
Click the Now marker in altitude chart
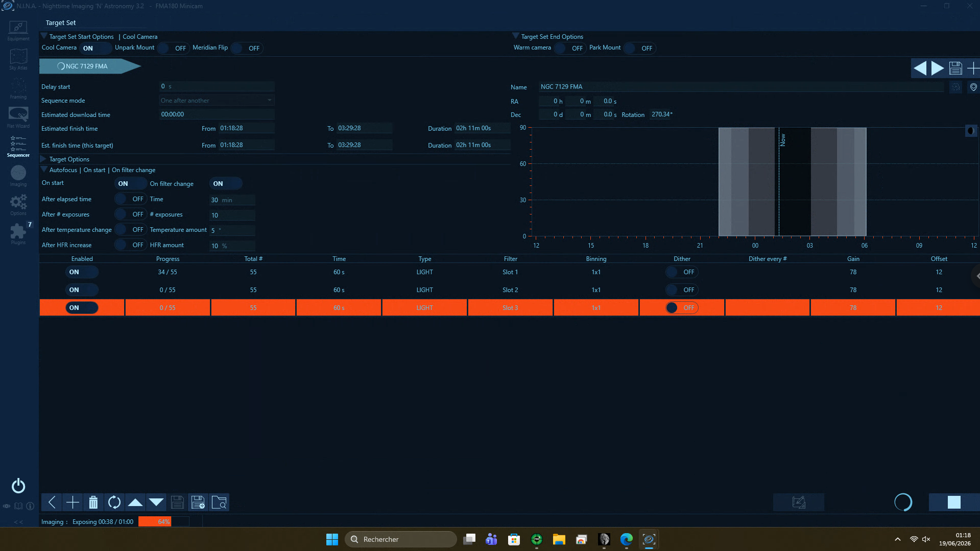point(782,140)
